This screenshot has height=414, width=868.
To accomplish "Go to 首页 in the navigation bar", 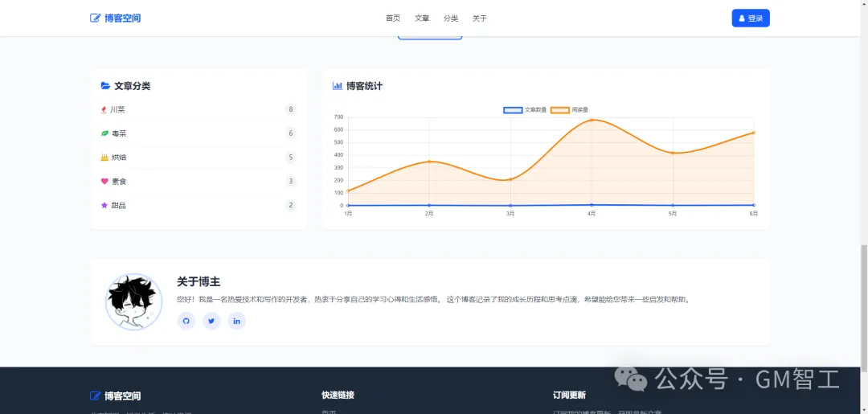I will click(x=393, y=18).
